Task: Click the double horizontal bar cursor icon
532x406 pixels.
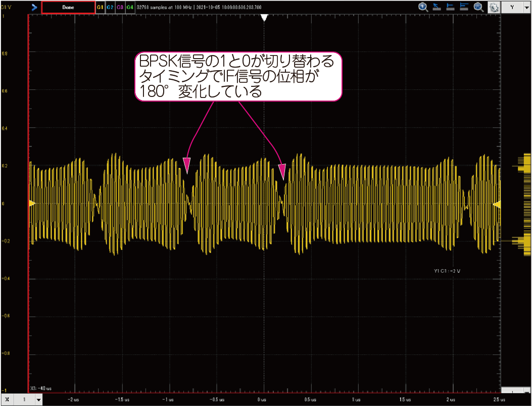Action: coord(464,8)
